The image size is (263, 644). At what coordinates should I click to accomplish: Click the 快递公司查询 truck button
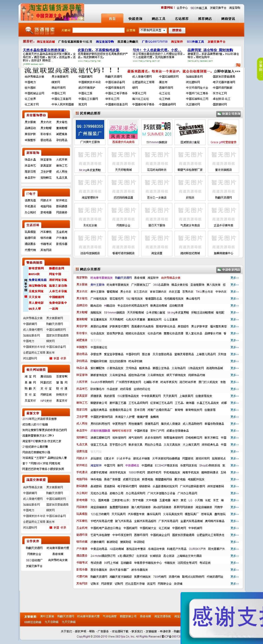(x=229, y=114)
